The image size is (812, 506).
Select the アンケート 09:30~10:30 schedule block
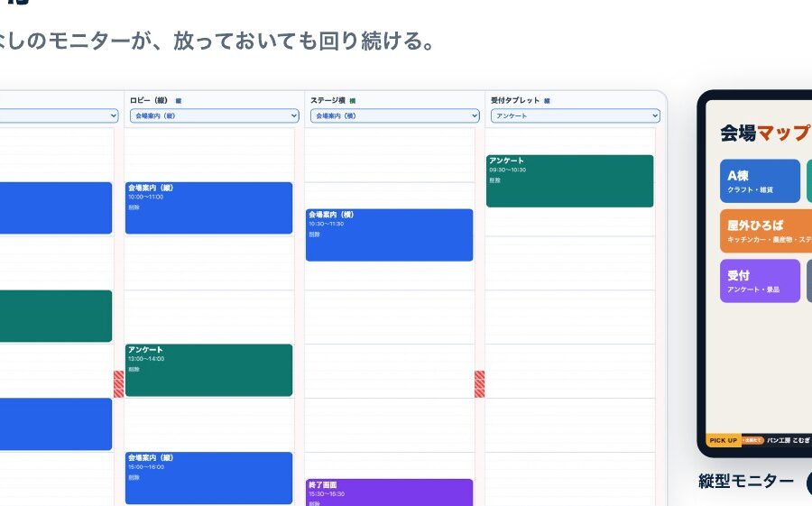(x=569, y=180)
